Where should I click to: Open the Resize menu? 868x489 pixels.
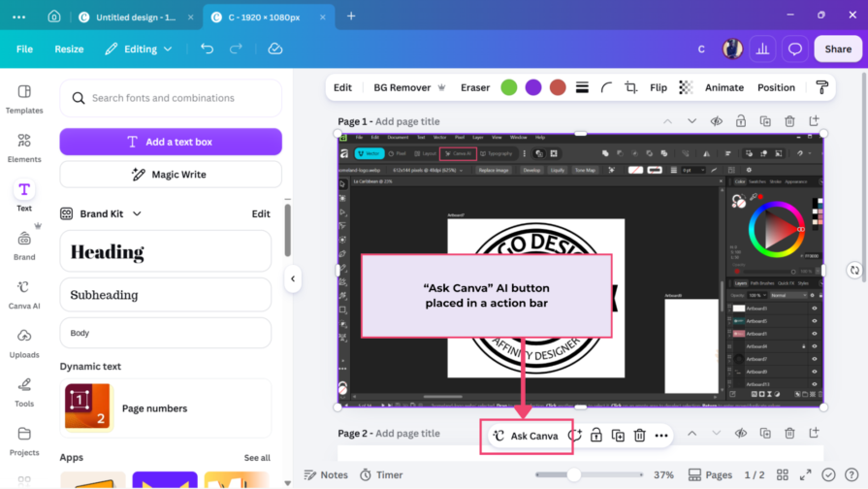point(69,49)
